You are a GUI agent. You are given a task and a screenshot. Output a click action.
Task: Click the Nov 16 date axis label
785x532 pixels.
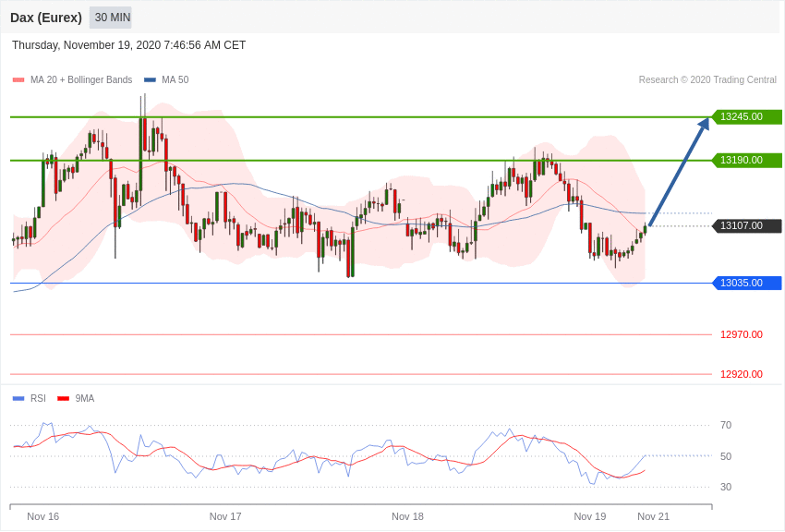[43, 516]
